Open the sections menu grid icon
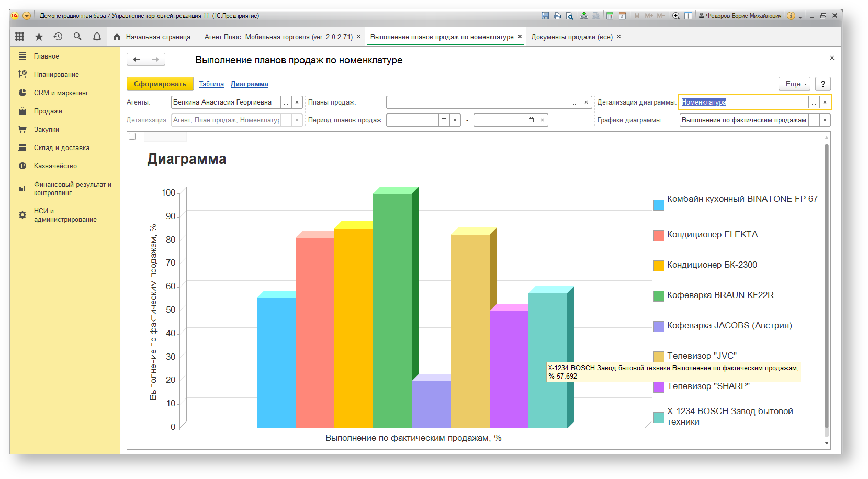Viewport: 868px width, 479px height. point(19,37)
